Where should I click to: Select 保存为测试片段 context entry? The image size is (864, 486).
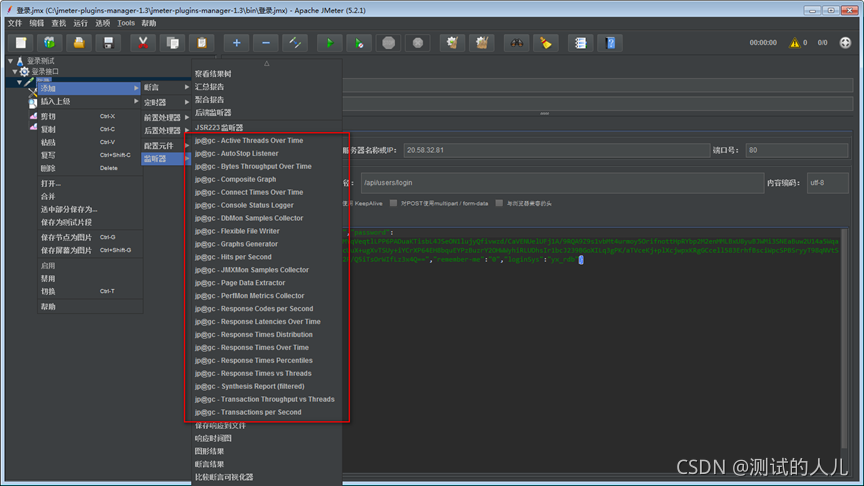89,223
